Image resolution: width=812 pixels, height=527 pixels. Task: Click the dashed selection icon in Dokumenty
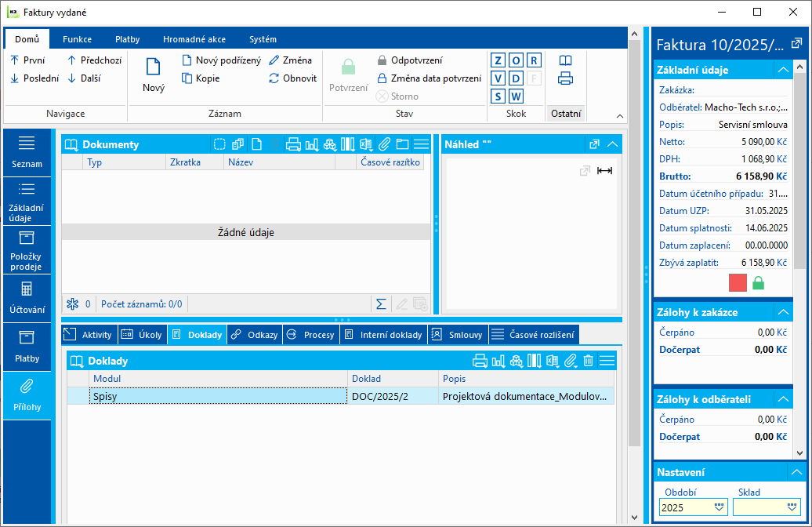tap(219, 144)
